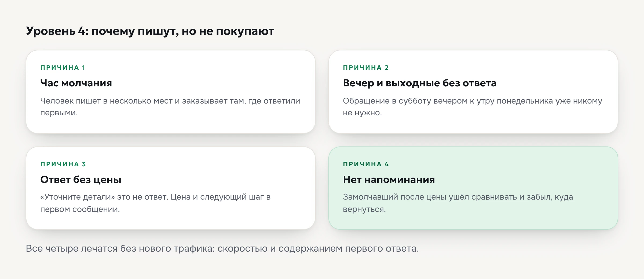Select the "ПРИЧИНА 1" label
Image resolution: width=644 pixels, height=279 pixels.
pos(63,68)
